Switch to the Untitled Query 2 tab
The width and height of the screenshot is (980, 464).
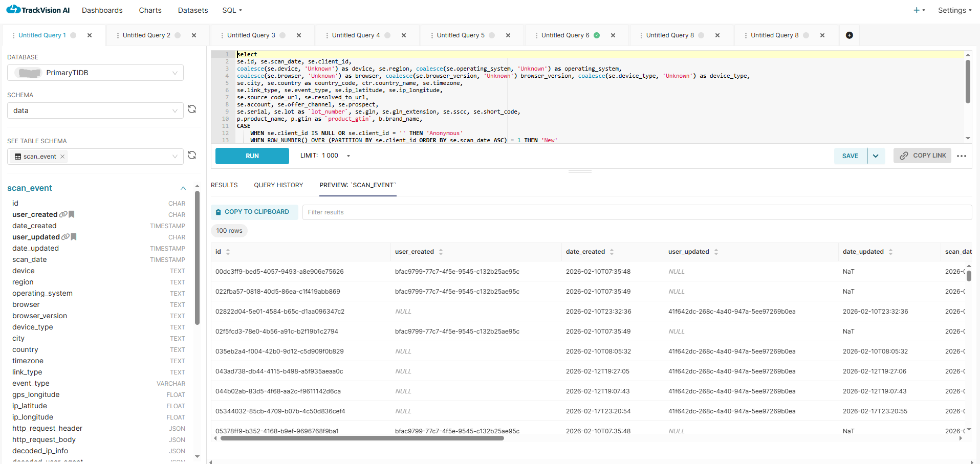[146, 35]
